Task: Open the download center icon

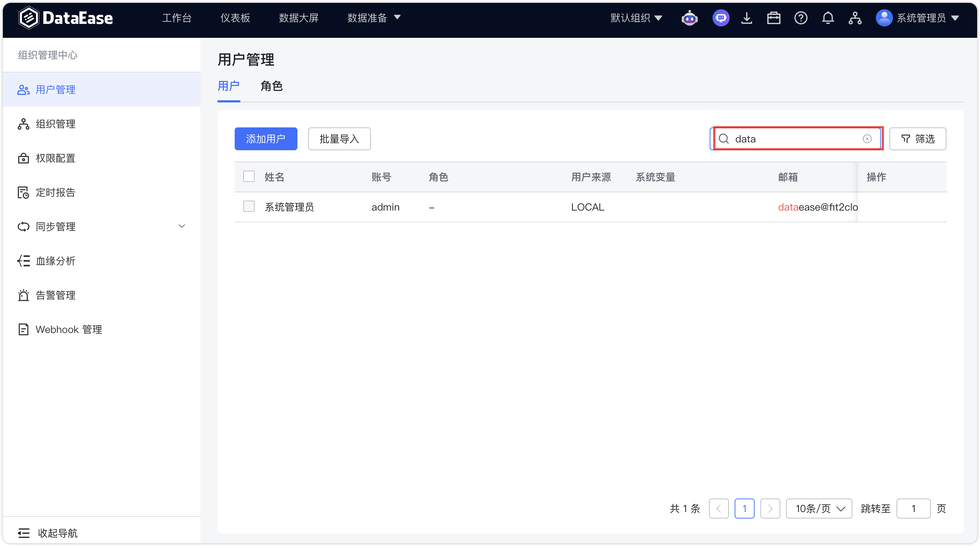Action: 746,18
